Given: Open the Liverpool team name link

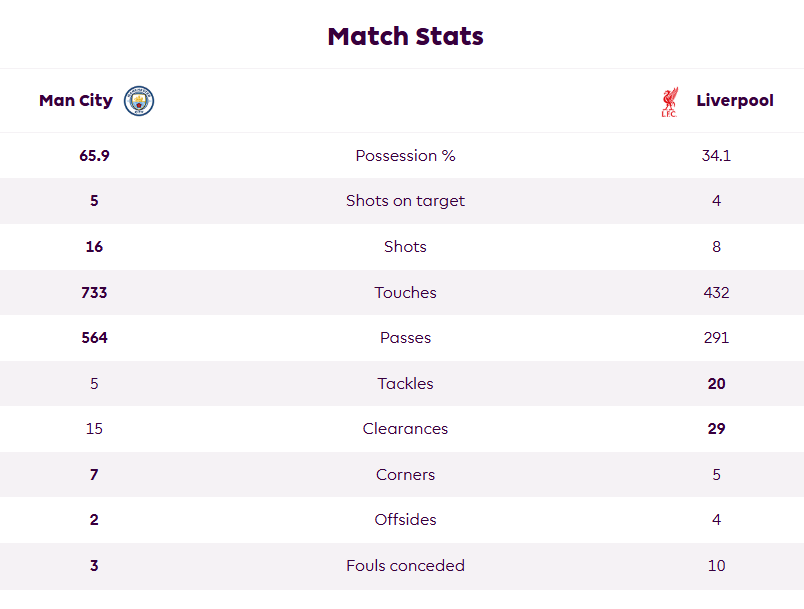Looking at the screenshot, I should (x=735, y=100).
